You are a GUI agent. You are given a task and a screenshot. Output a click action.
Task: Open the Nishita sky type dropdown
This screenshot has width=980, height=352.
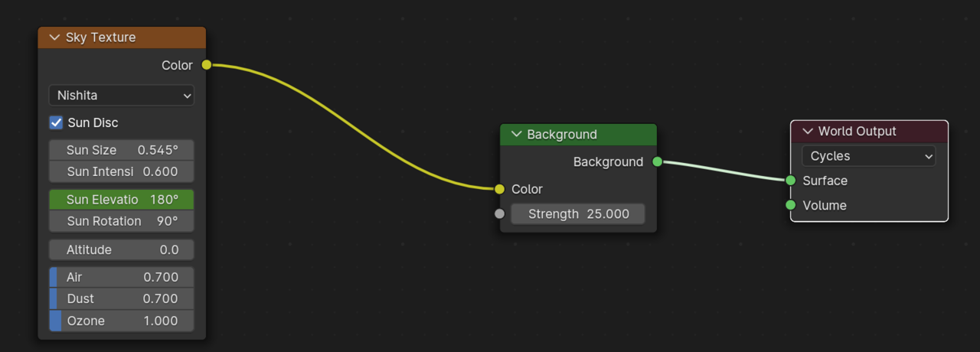coord(122,96)
